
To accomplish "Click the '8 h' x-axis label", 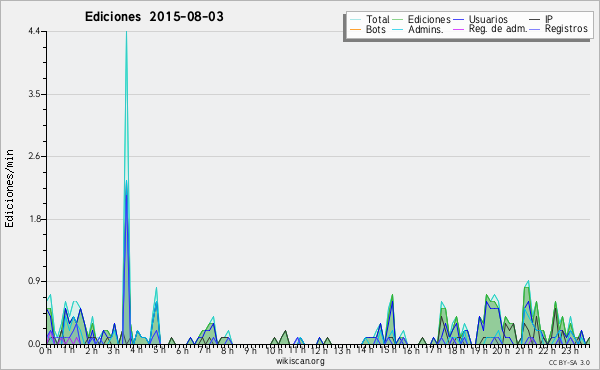I will point(227,351).
